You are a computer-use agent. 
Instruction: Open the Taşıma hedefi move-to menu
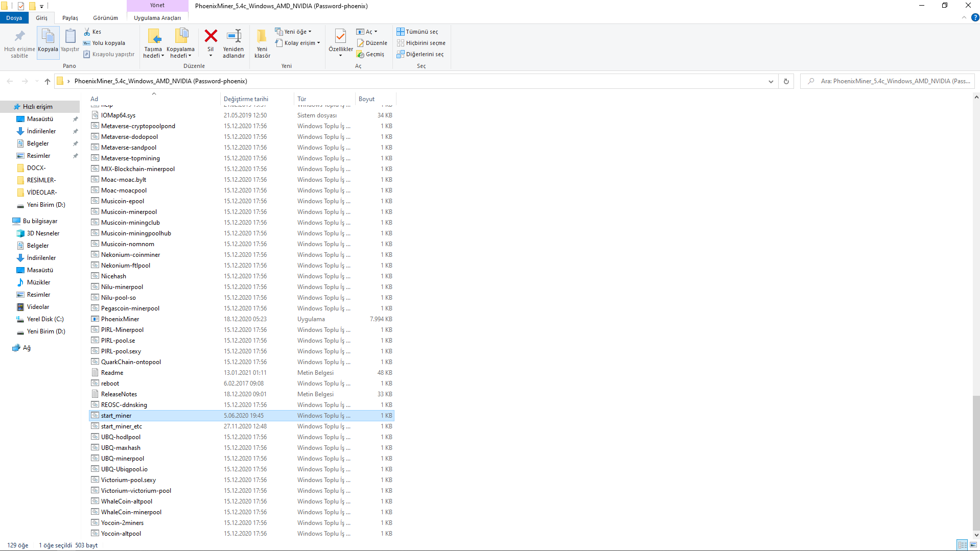click(x=153, y=43)
